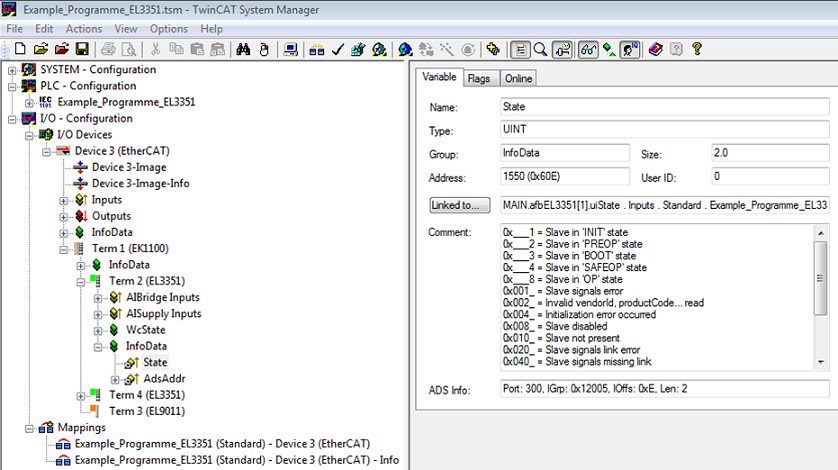This screenshot has height=470, width=838.
Task: Select the Device 3-Image tree item
Action: tap(129, 167)
